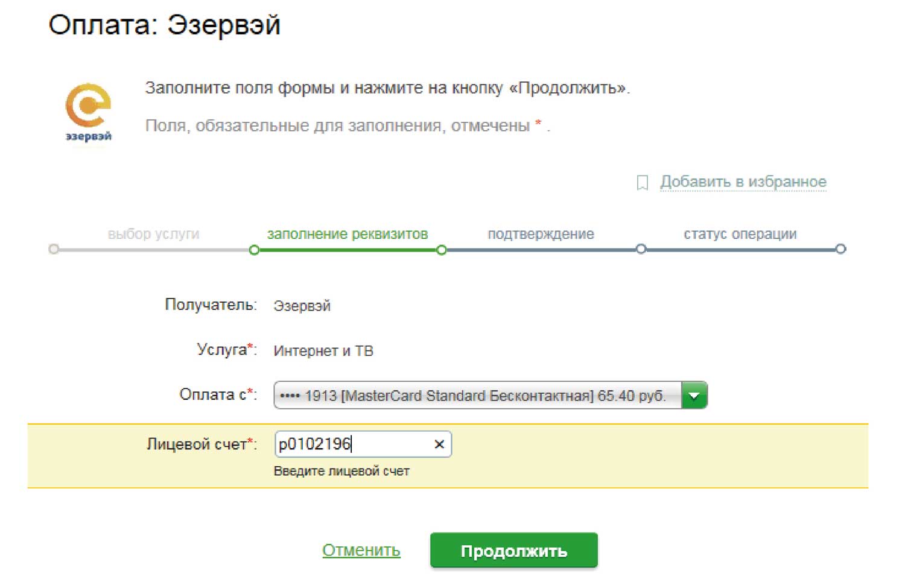905x588 pixels.
Task: Click the Отменить link
Action: pyautogui.click(x=361, y=550)
